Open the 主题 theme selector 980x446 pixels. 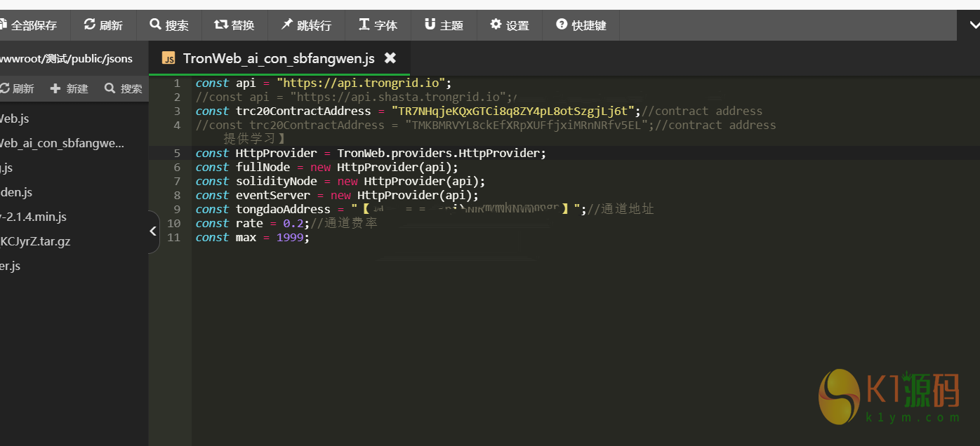[444, 25]
